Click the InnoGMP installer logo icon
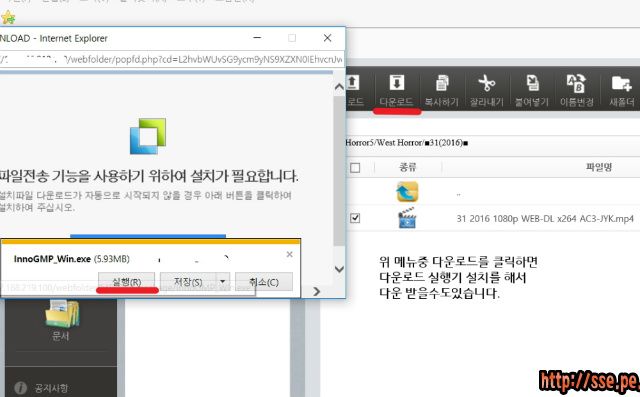This screenshot has height=397, width=640. pos(148,136)
